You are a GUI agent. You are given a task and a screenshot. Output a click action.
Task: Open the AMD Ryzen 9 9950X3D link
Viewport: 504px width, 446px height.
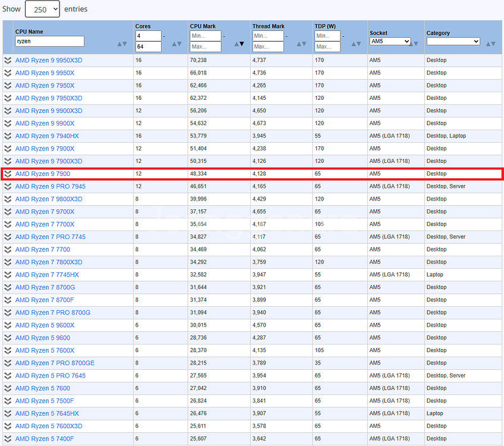tap(49, 61)
